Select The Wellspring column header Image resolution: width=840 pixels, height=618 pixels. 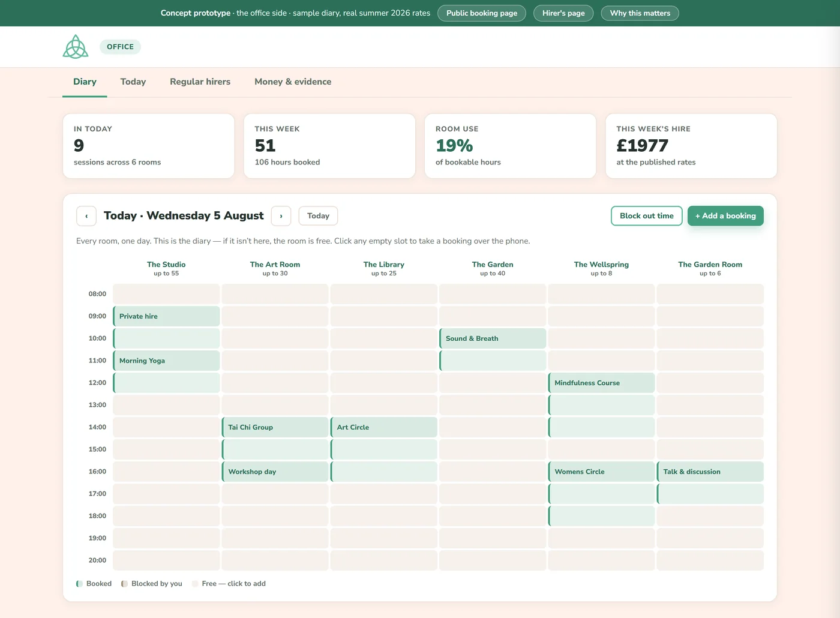pos(601,268)
